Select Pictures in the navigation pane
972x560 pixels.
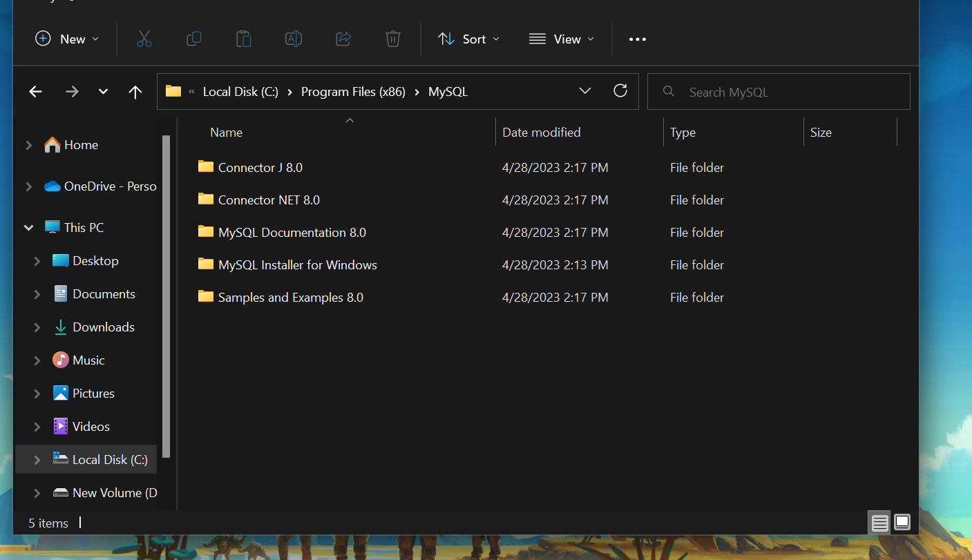(93, 394)
